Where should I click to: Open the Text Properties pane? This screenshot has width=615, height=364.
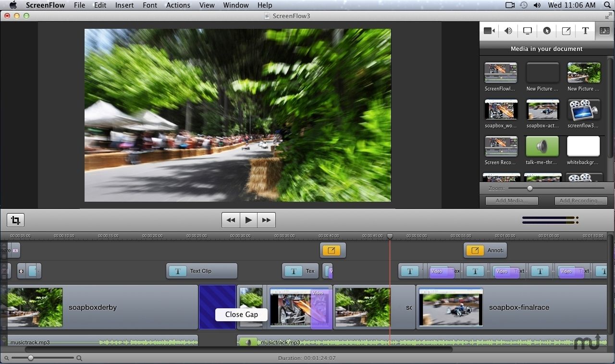click(585, 30)
